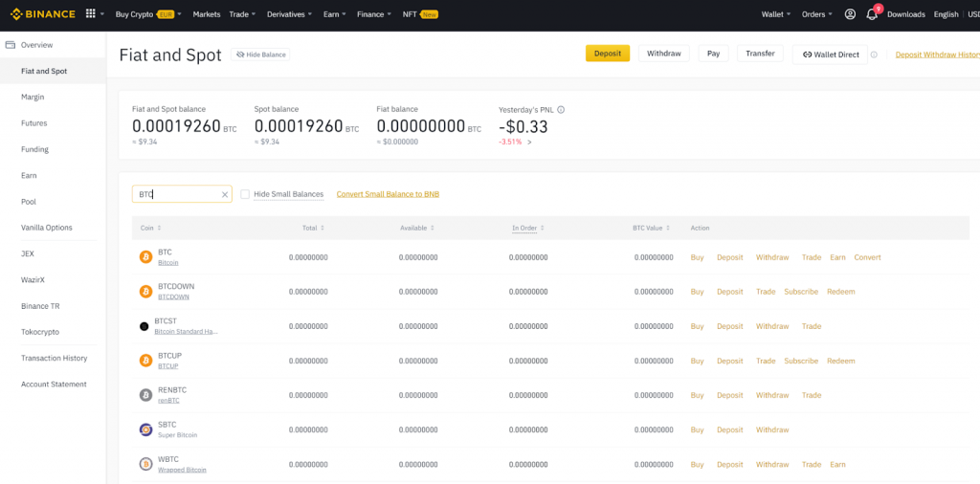Open the apps grid menu icon
The height and width of the screenshot is (484, 980).
point(91,13)
